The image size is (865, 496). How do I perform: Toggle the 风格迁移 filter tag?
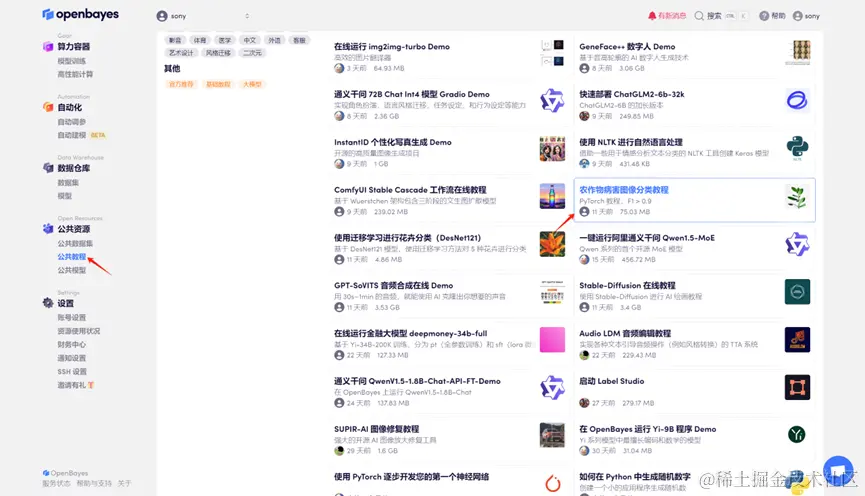(x=218, y=53)
